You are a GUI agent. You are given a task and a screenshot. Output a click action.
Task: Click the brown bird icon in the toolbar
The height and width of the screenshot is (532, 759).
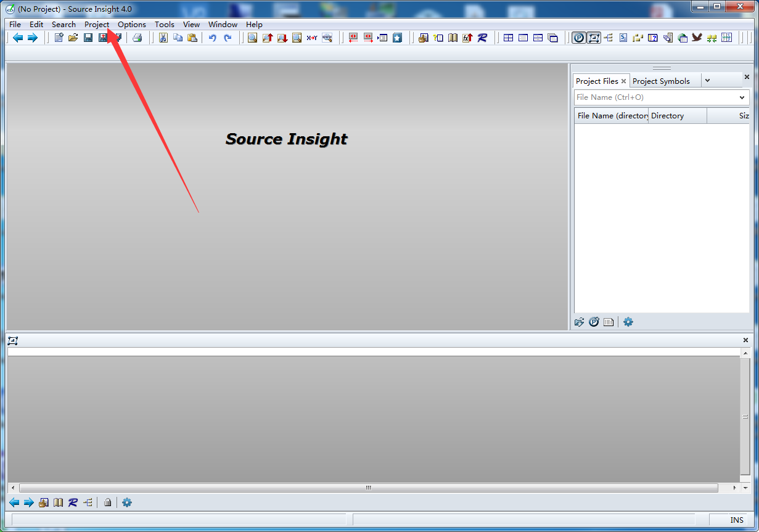pos(697,38)
